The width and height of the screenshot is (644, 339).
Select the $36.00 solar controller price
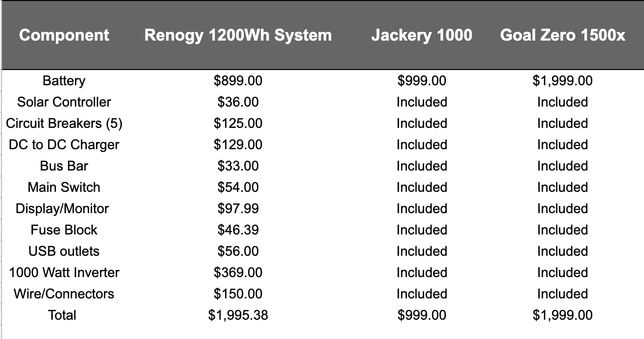click(x=238, y=102)
